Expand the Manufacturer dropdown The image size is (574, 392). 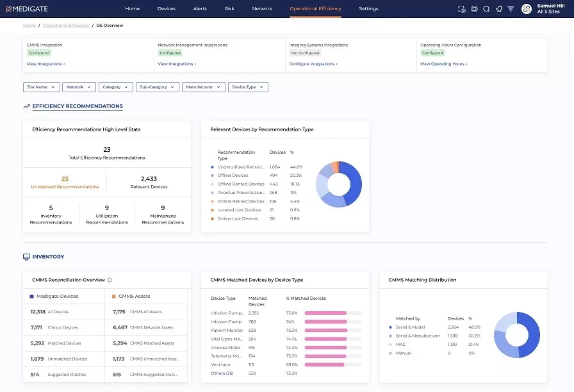click(204, 87)
